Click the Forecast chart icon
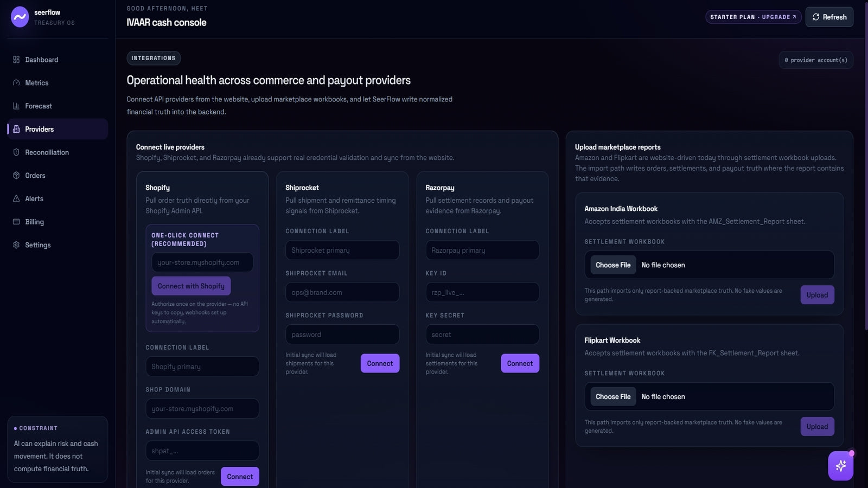868x488 pixels. (16, 106)
